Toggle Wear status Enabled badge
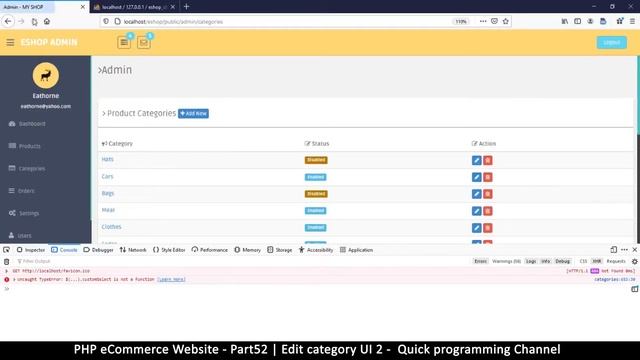This screenshot has height=360, width=640. tap(316, 211)
